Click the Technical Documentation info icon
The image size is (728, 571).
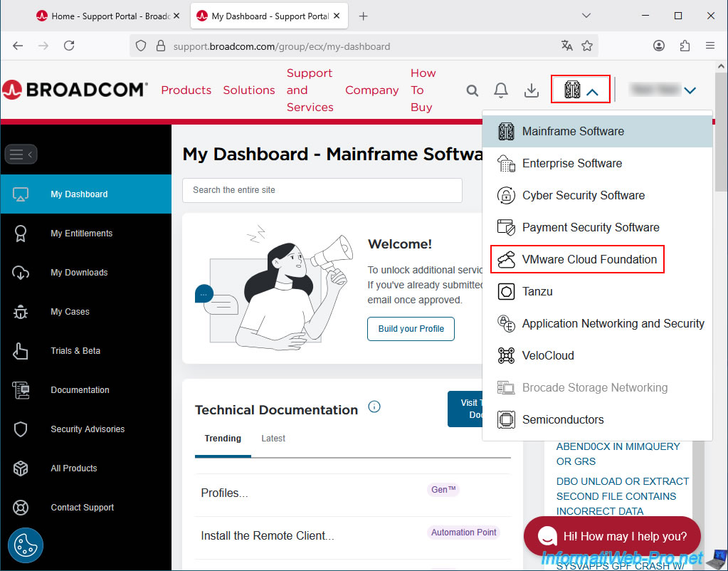[374, 407]
